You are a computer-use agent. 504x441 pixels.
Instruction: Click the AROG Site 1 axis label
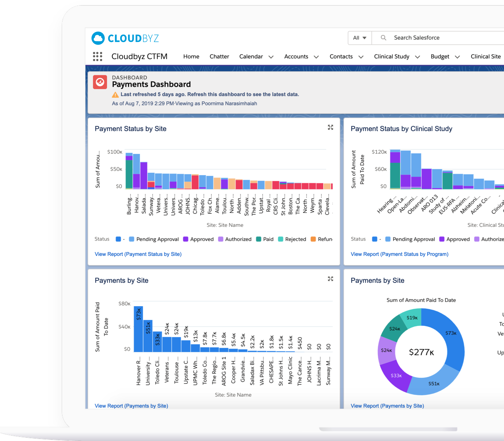tap(224, 371)
